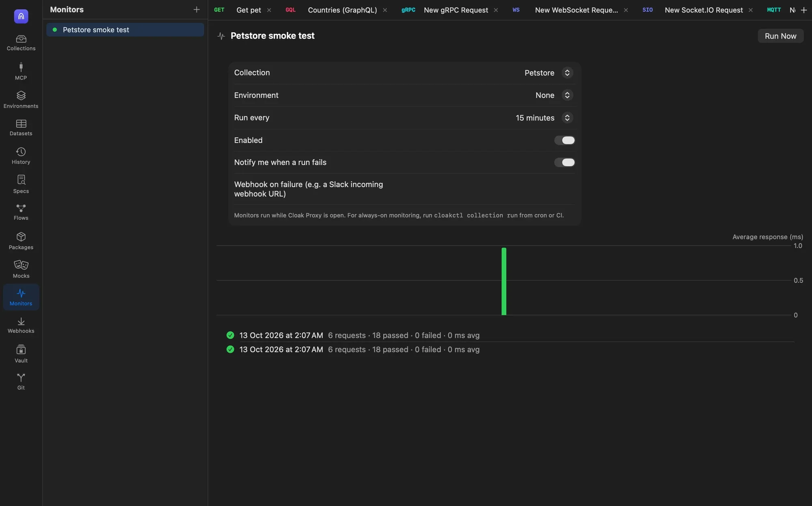Switch to the New Socket.IO Request tab

tap(704, 10)
